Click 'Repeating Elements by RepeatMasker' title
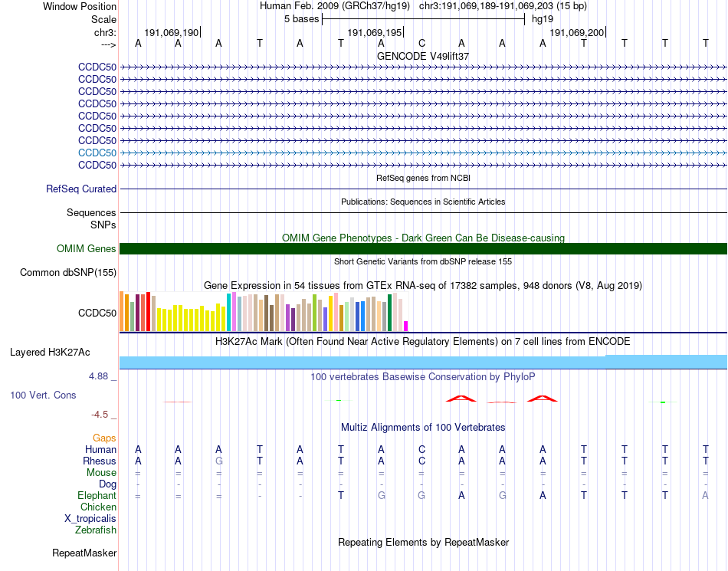 [x=423, y=542]
